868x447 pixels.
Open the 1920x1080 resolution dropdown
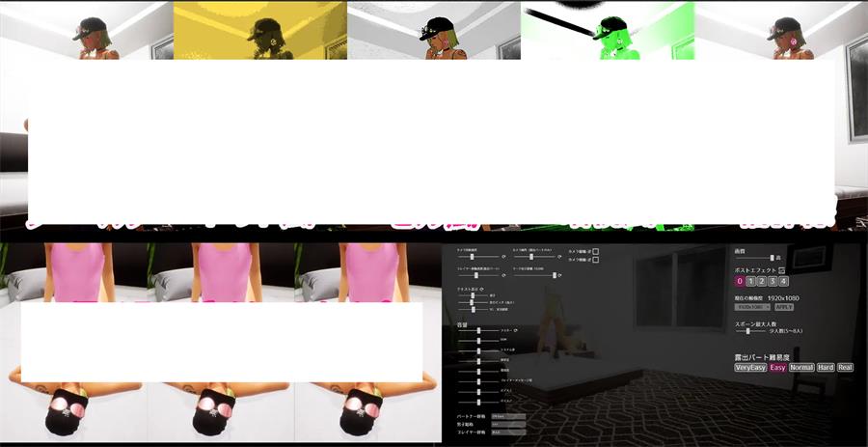click(x=750, y=307)
